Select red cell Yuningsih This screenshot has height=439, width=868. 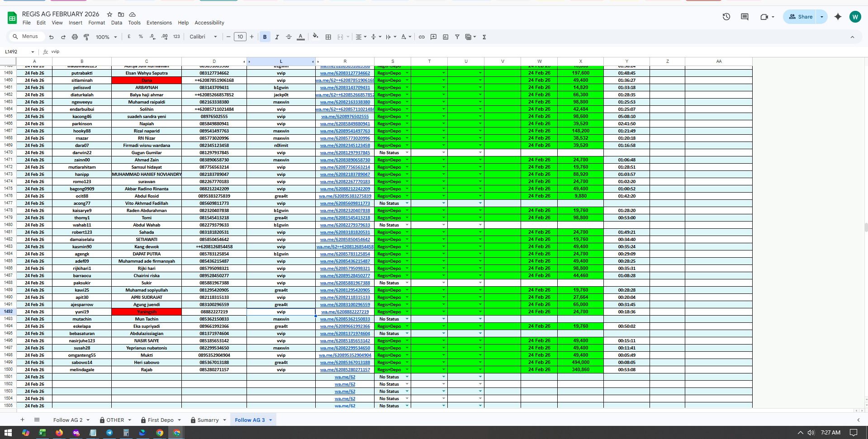point(147,312)
